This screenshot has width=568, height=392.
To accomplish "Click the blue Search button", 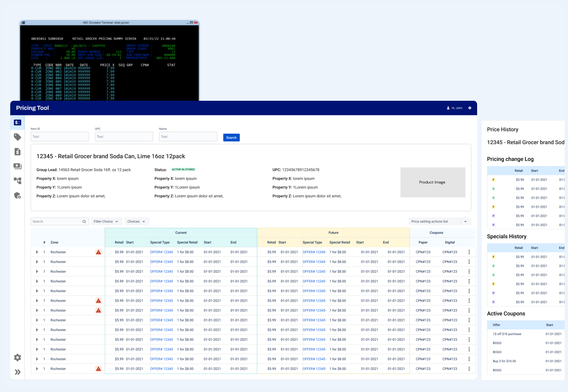I will point(231,137).
